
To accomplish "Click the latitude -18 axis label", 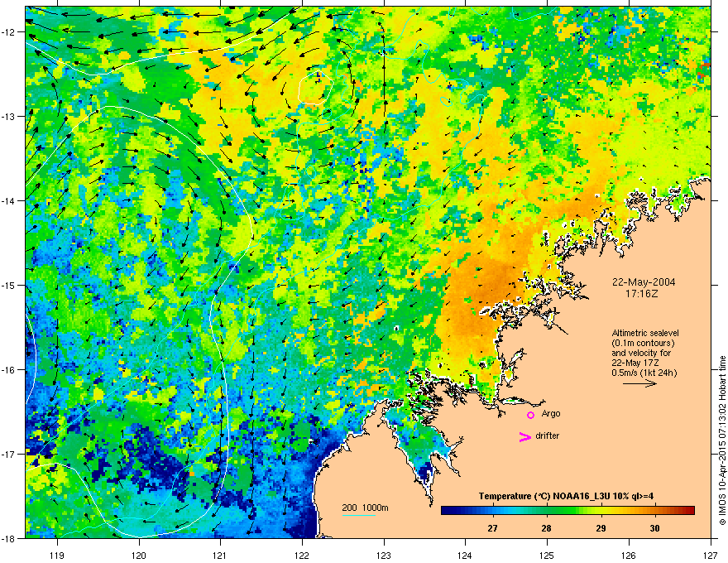I will (x=8, y=538).
